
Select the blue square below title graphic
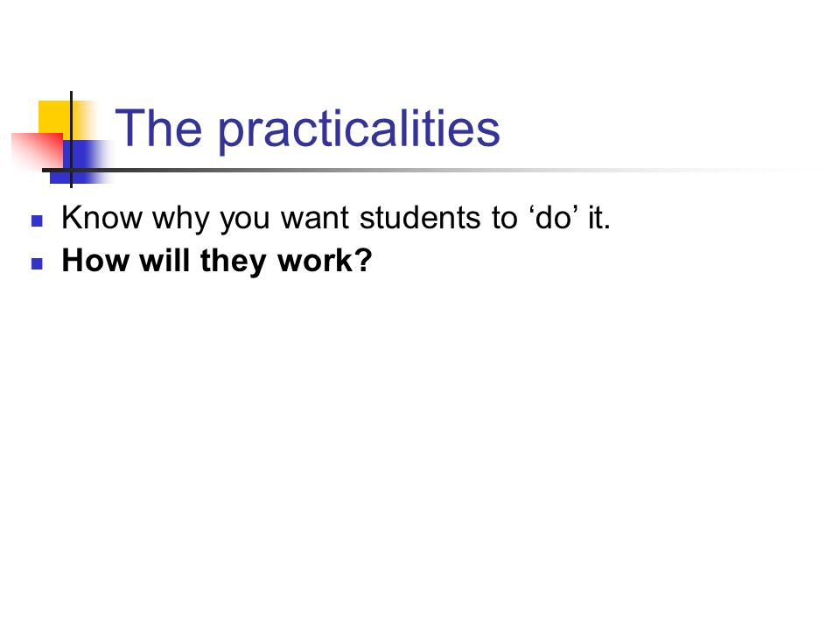tap(80, 162)
